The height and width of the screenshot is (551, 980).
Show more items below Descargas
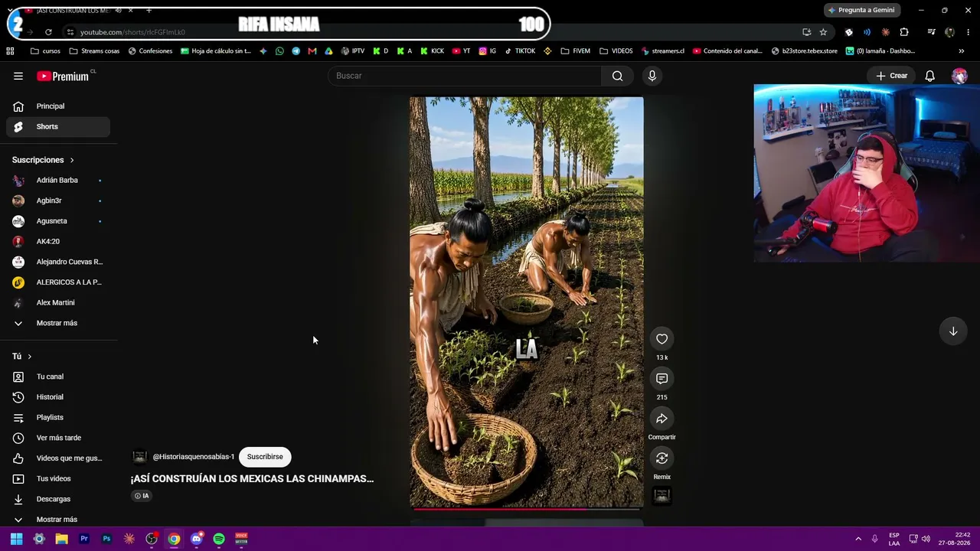pos(57,520)
